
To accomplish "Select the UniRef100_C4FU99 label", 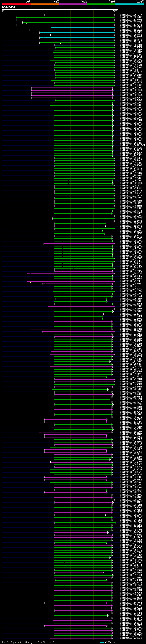I will [131, 291].
